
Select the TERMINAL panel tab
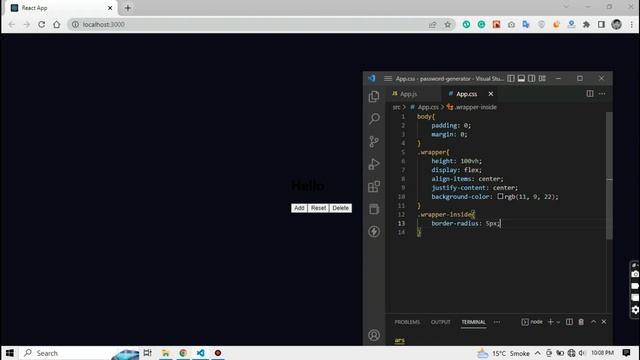(473, 322)
